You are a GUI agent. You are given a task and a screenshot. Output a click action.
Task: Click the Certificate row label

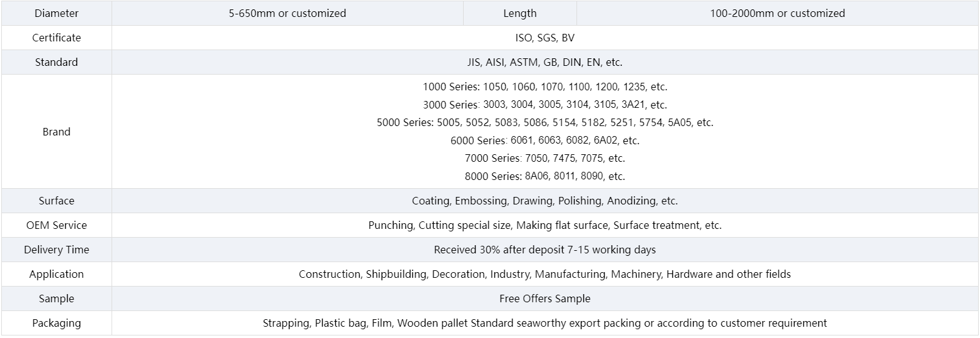(56, 38)
